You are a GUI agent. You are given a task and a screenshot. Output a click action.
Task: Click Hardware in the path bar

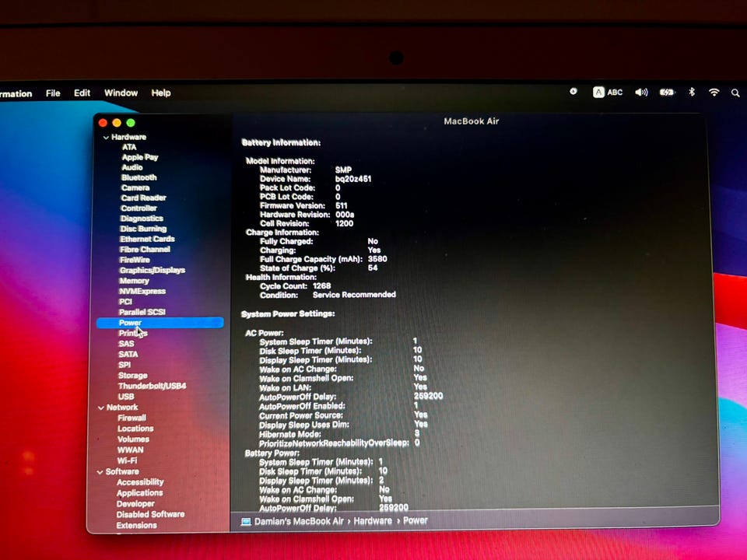pos(373,521)
